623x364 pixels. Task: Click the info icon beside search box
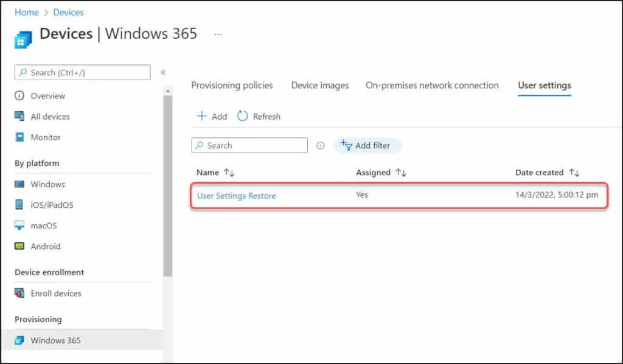click(x=320, y=146)
